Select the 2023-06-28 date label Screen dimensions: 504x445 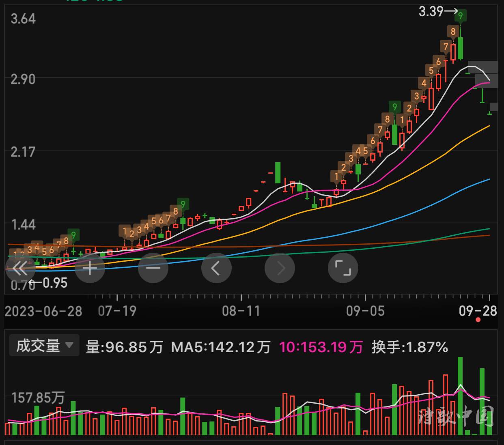[x=43, y=312]
